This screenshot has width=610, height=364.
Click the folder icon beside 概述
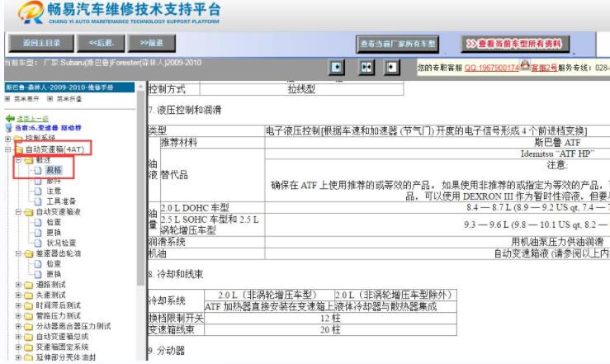[x=29, y=160]
